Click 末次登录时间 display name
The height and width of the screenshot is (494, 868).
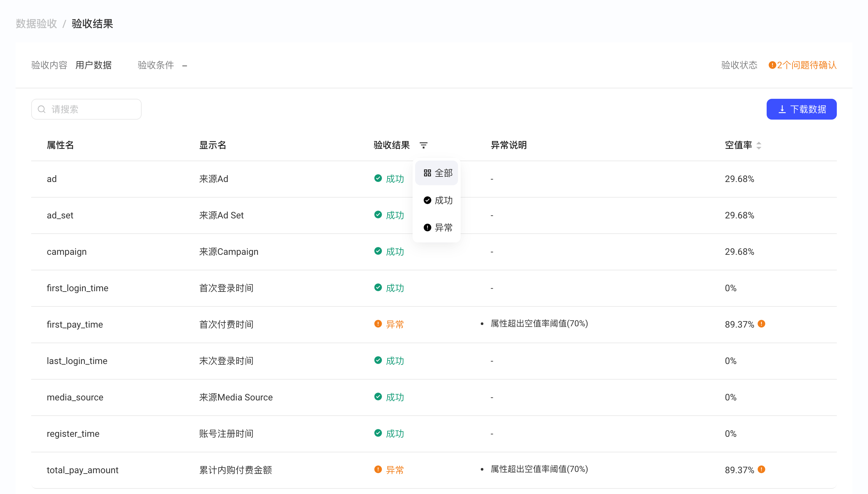(x=226, y=361)
